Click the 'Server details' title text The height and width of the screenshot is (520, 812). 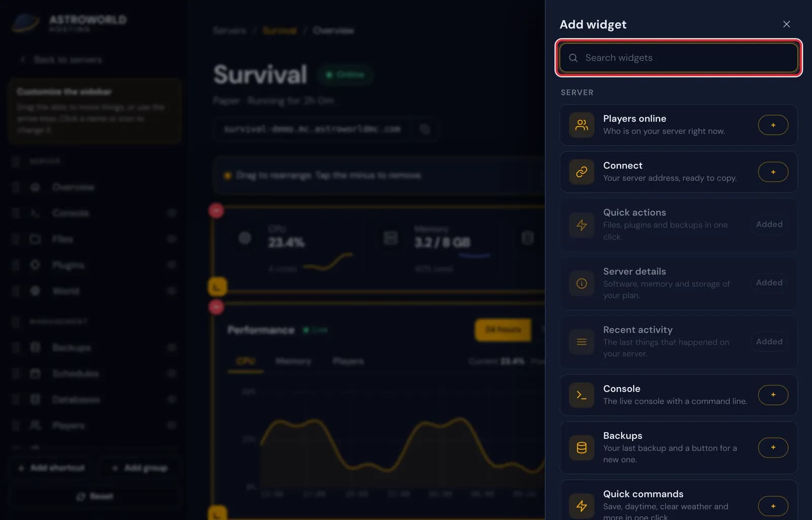tap(634, 271)
